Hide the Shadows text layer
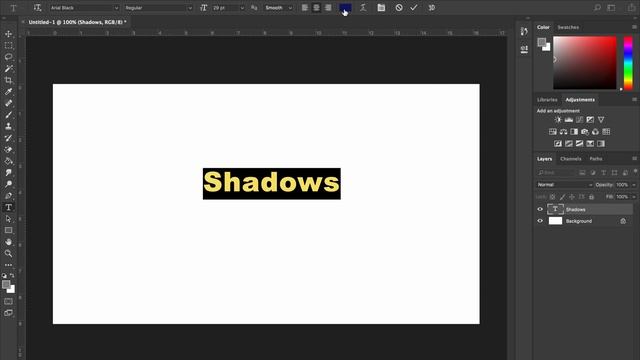The height and width of the screenshot is (360, 640). [540, 209]
